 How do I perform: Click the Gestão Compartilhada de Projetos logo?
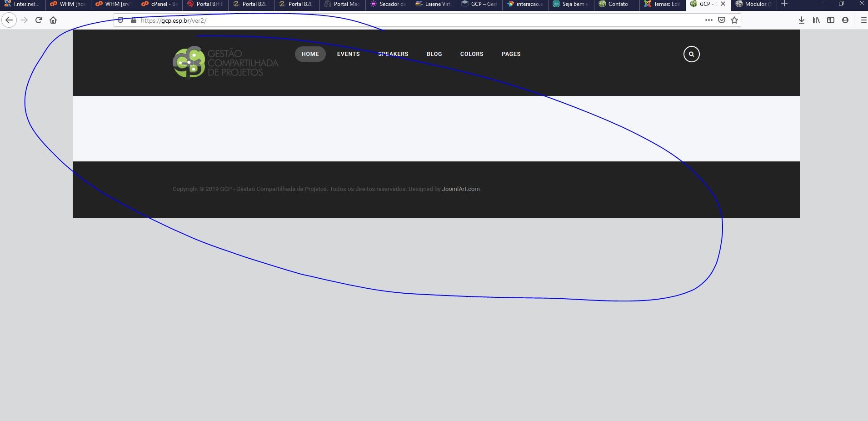pos(225,62)
